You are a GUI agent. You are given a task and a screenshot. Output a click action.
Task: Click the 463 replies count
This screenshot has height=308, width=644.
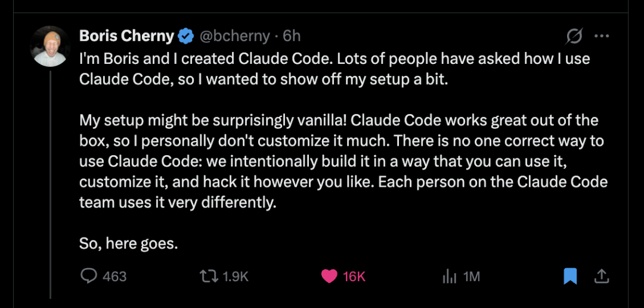tap(114, 276)
